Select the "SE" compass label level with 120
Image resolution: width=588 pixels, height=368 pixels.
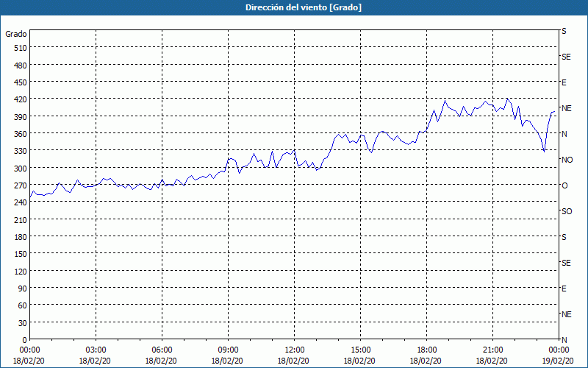[x=566, y=263]
